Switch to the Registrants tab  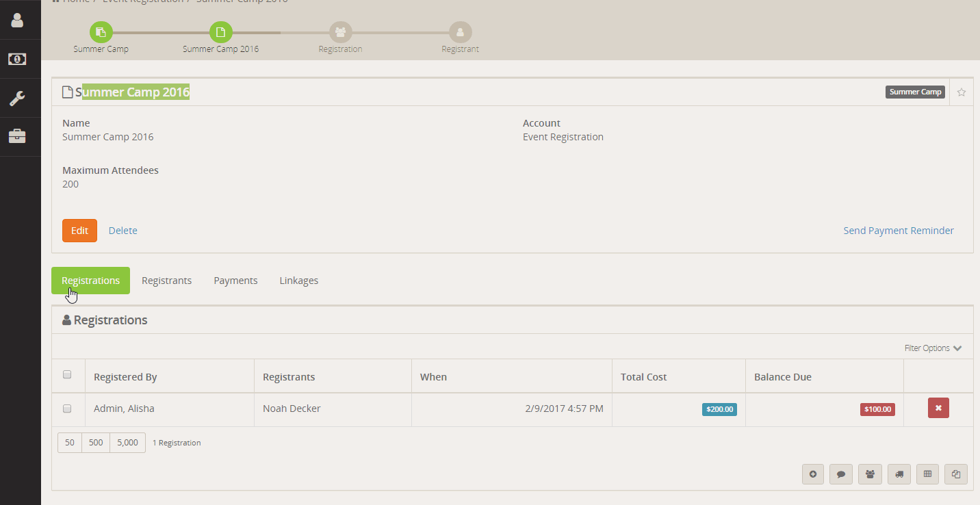coord(166,281)
